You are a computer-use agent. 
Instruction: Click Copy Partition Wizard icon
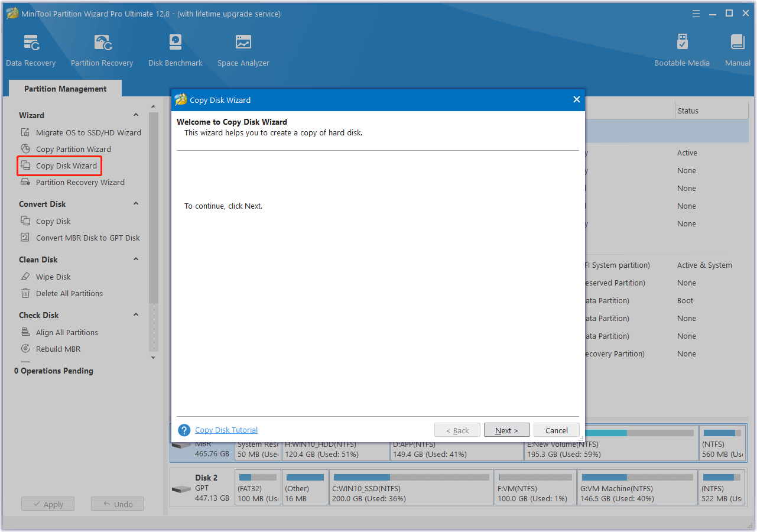[25, 149]
